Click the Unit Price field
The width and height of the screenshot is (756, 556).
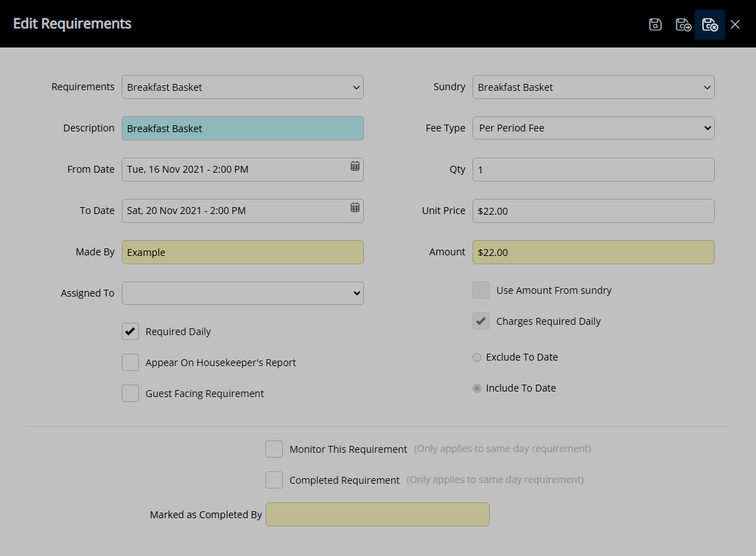593,211
